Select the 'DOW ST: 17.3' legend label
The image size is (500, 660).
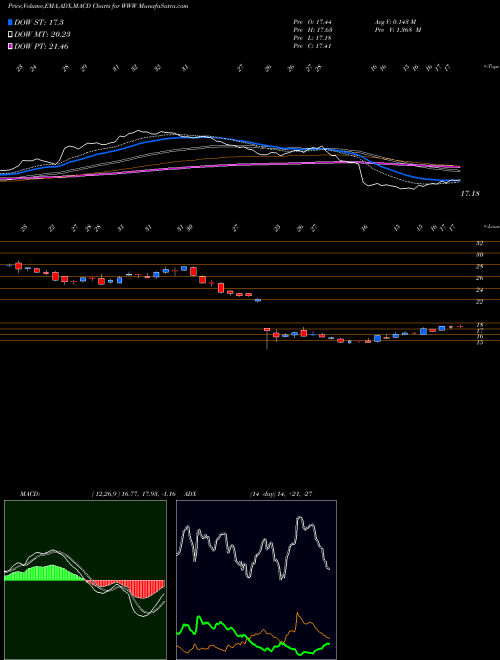(39, 22)
